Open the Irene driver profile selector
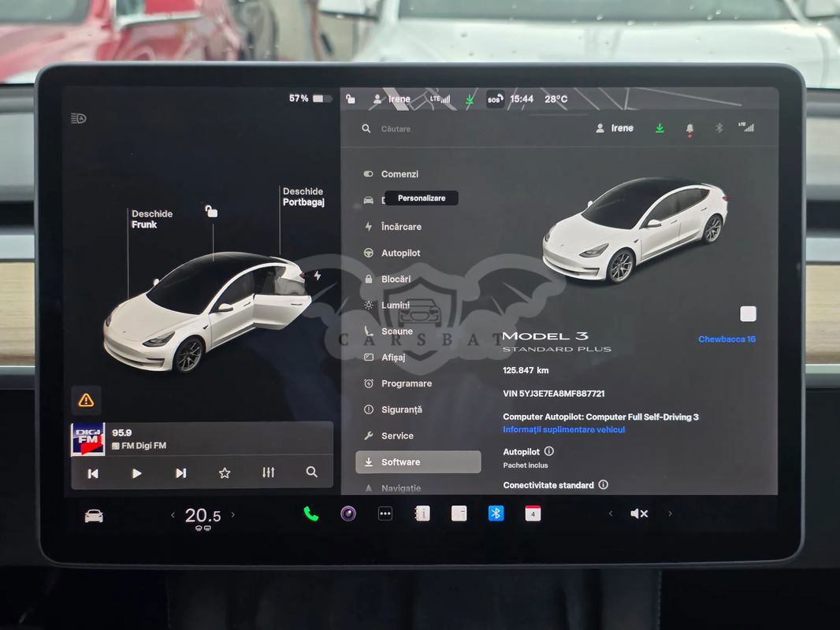 [x=615, y=128]
